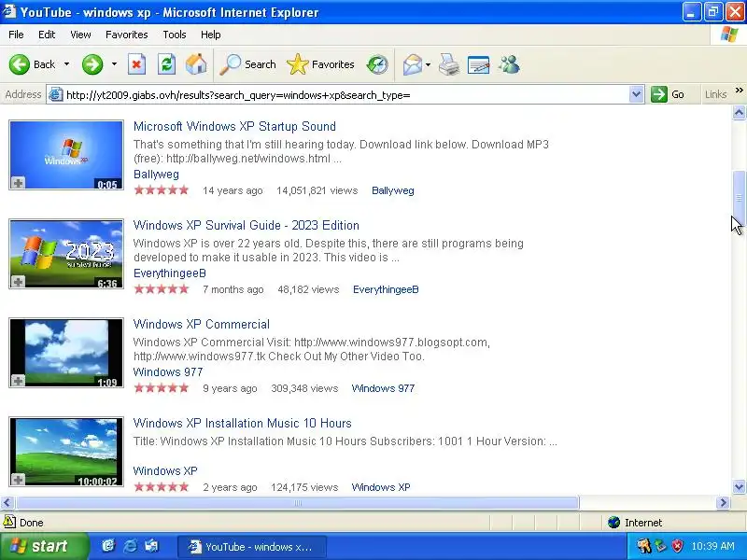Viewport: 747px width, 560px height.
Task: Click the horizontal scrollbar left arrow
Action: [7, 502]
